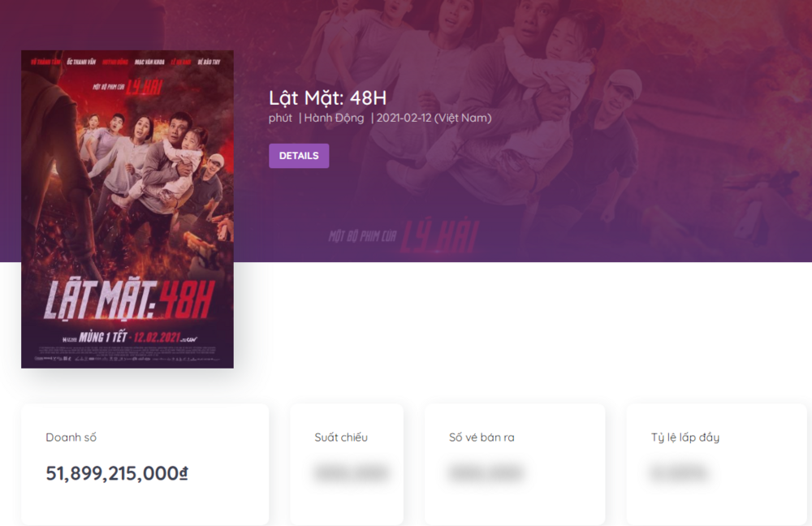Image resolution: width=812 pixels, height=526 pixels.
Task: Click the 51,899,215,000đ revenue figure
Action: pyautogui.click(x=117, y=473)
